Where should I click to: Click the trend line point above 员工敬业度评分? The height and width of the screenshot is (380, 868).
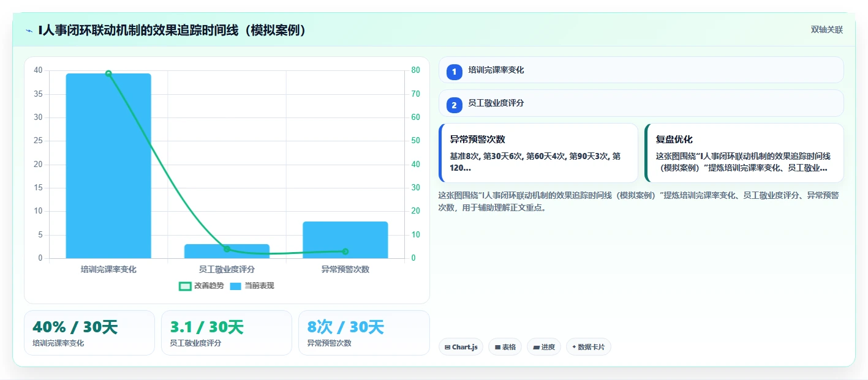coord(227,249)
